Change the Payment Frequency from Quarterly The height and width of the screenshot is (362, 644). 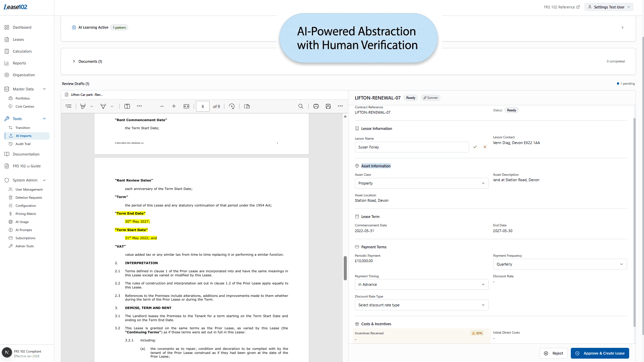point(560,264)
